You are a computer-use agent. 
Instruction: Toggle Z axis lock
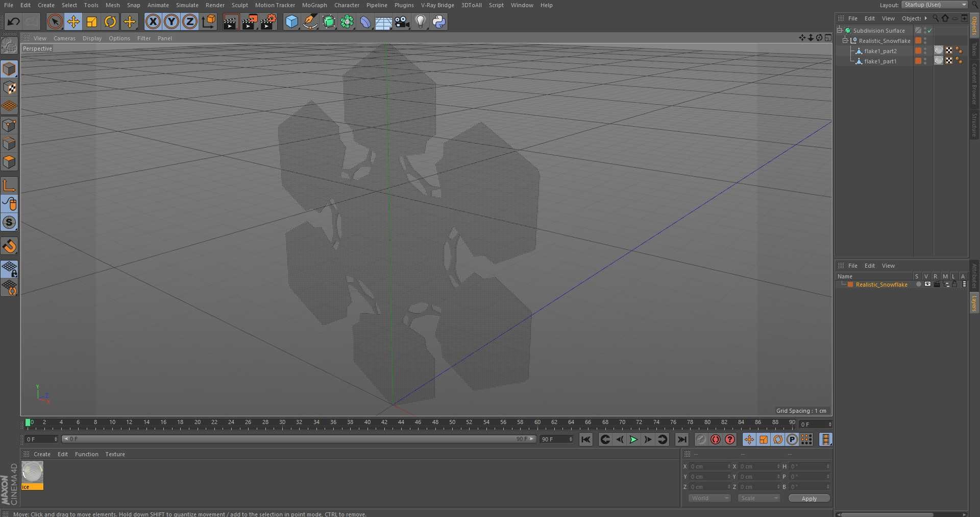pos(190,21)
